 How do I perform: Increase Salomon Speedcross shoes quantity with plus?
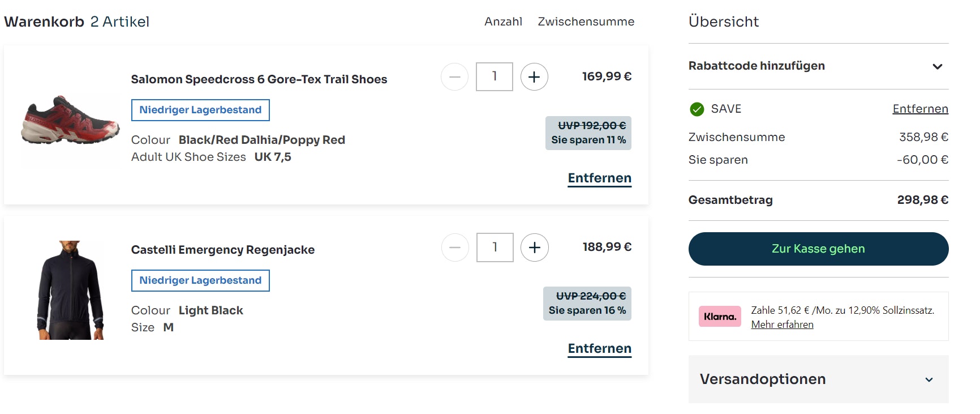tap(534, 77)
